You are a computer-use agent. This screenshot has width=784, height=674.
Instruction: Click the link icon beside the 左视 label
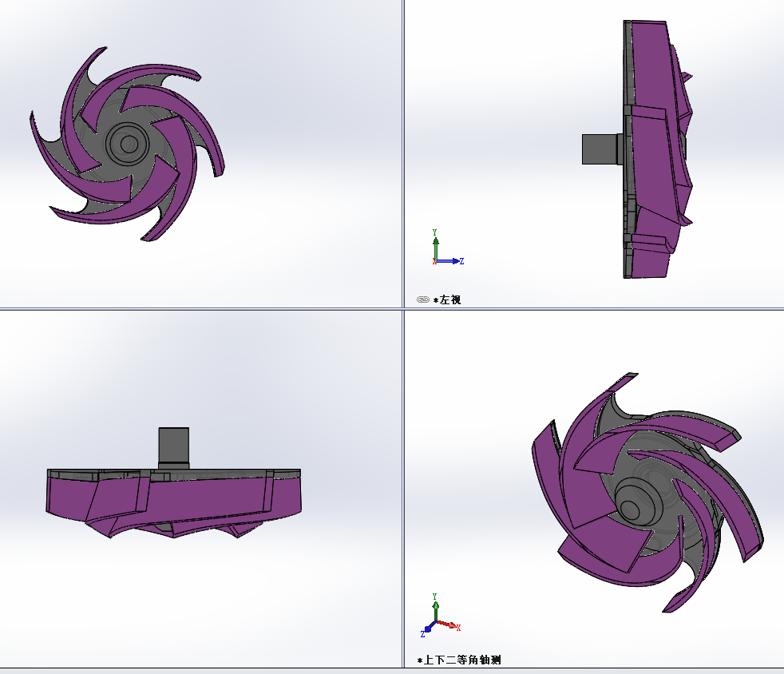423,299
